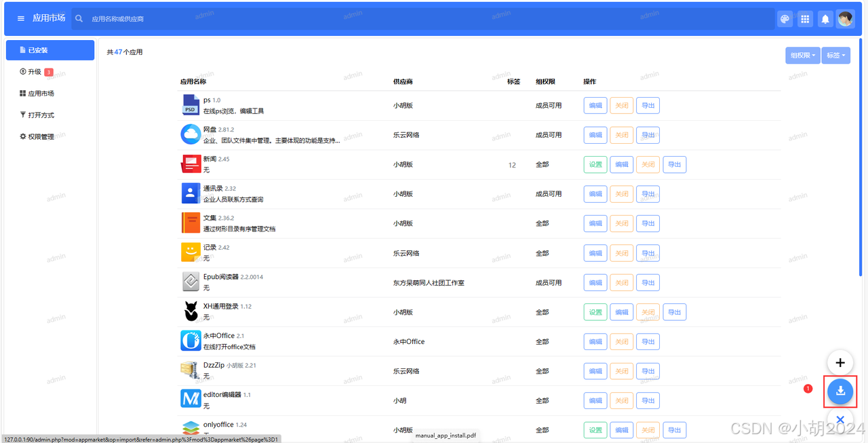Click the onlyoffice layers icon
This screenshot has width=868, height=443.
click(191, 429)
